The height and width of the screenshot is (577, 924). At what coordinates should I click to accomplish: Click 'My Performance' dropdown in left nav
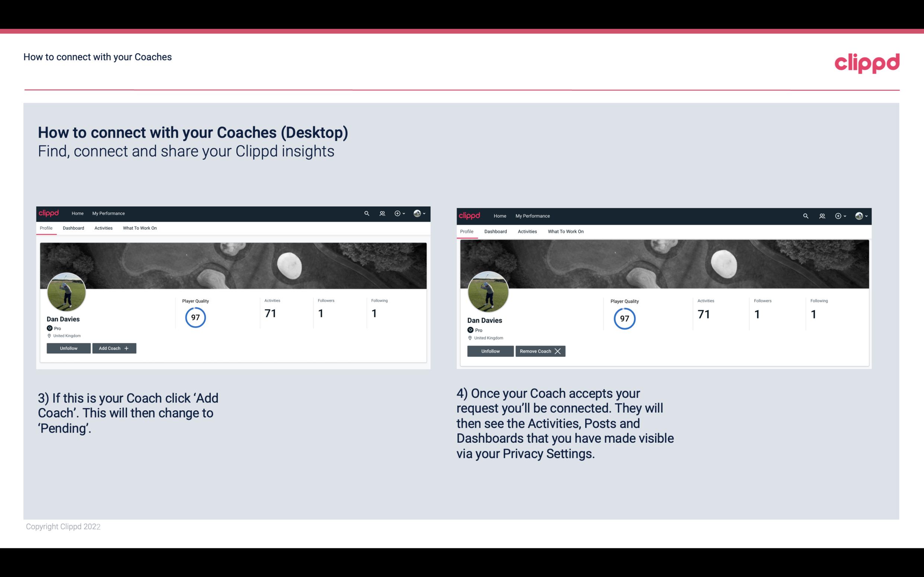point(108,214)
